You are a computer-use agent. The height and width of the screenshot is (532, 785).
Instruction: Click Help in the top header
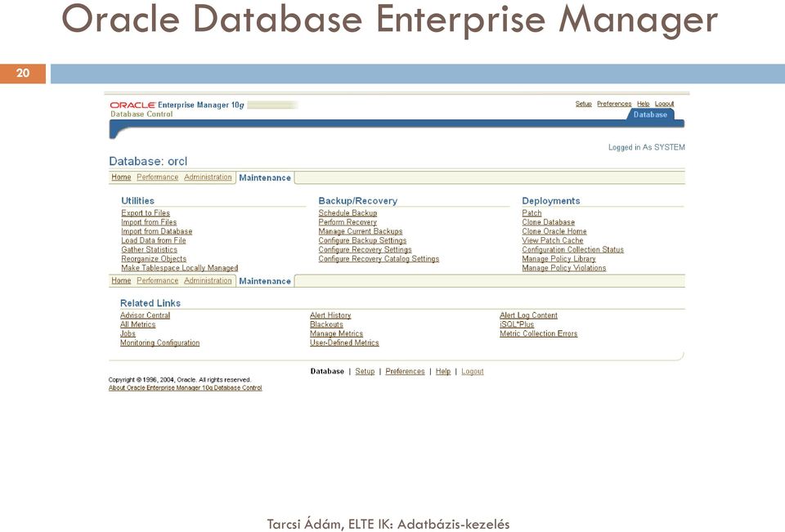tap(644, 104)
